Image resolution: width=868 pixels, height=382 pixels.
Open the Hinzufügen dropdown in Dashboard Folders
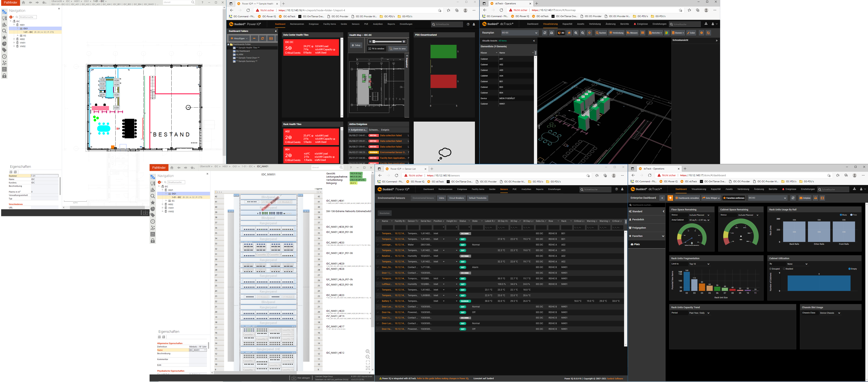pyautogui.click(x=240, y=38)
